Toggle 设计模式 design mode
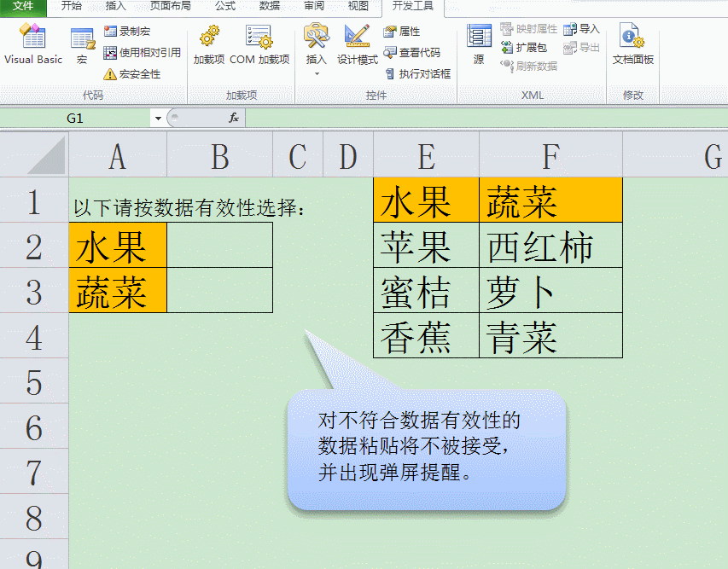 [x=357, y=44]
